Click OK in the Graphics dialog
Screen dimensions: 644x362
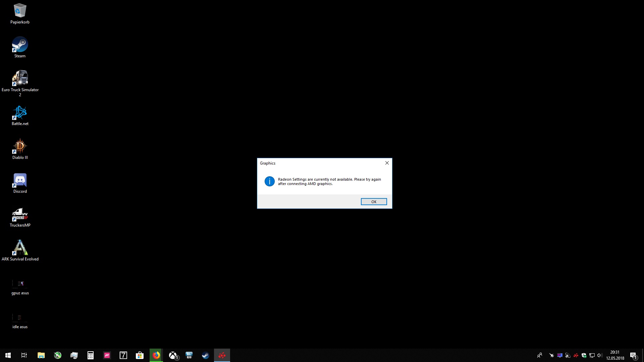pyautogui.click(x=374, y=201)
